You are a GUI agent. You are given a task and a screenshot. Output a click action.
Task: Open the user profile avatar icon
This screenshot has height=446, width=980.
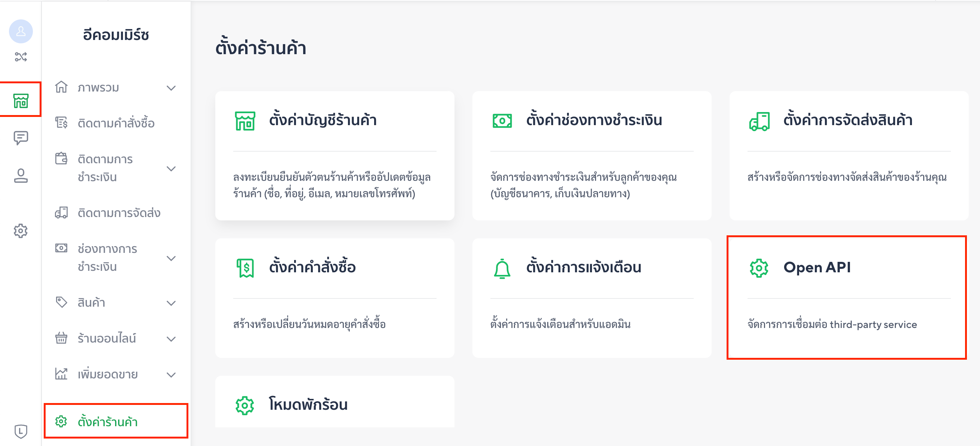(x=21, y=31)
